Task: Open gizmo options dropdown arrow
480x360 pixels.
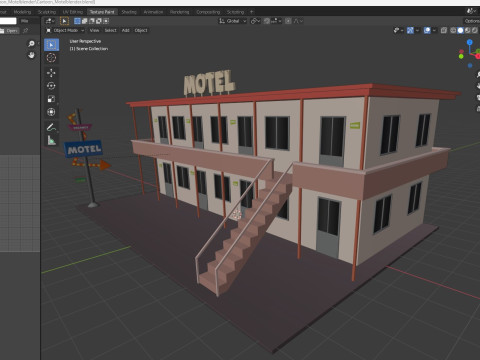Action: (x=417, y=30)
